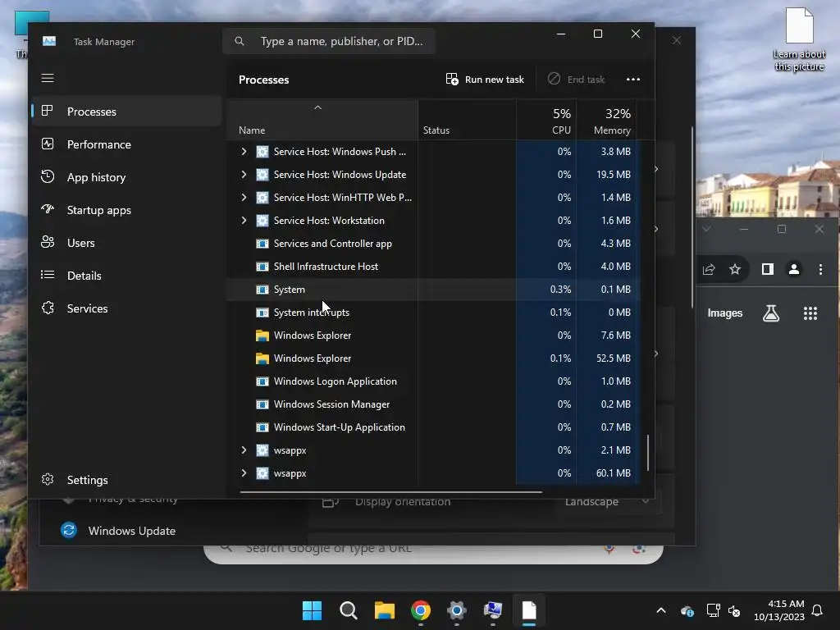Click the Service Host: Workstation gear icon

pyautogui.click(x=262, y=220)
